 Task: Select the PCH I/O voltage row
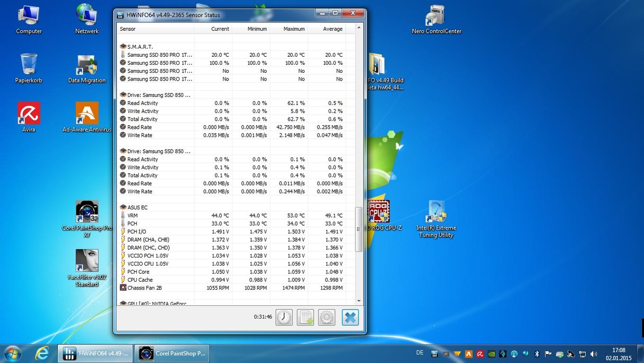pos(231,231)
